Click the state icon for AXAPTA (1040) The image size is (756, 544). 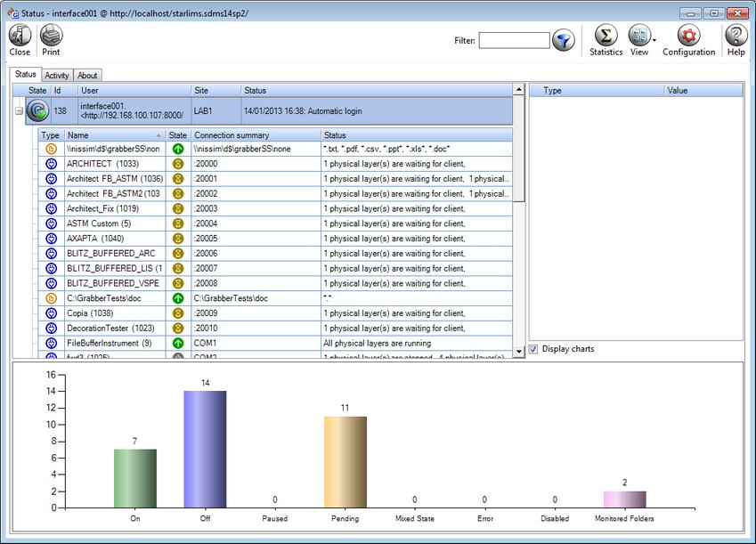point(178,239)
